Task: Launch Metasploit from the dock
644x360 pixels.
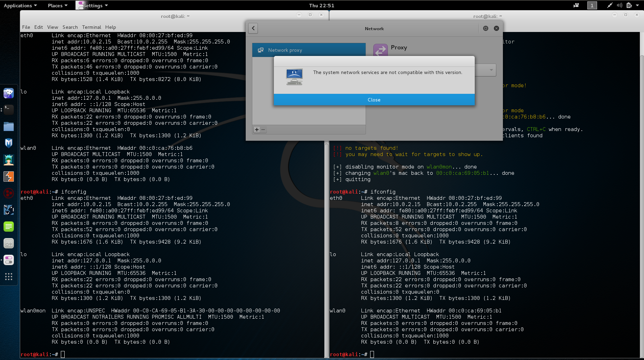Action: [9, 143]
